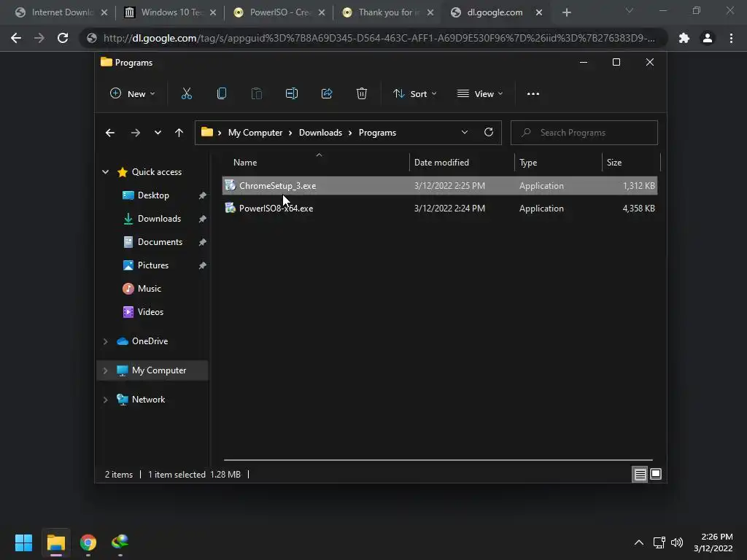
Task: Click Internet Download Manager taskbar icon
Action: tap(120, 542)
